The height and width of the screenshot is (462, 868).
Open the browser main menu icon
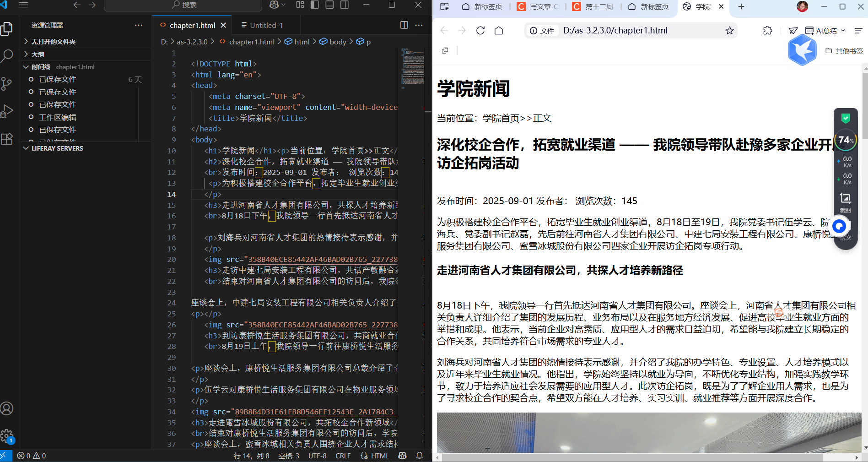[858, 31]
